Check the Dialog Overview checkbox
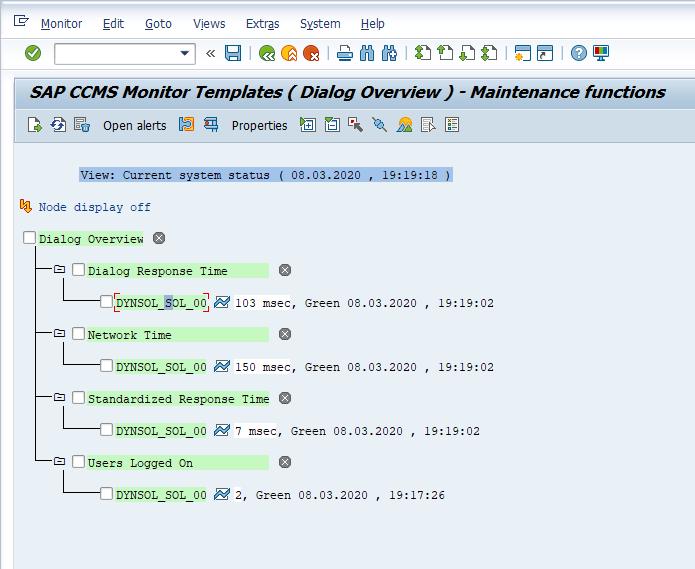695x569 pixels. tap(29, 238)
